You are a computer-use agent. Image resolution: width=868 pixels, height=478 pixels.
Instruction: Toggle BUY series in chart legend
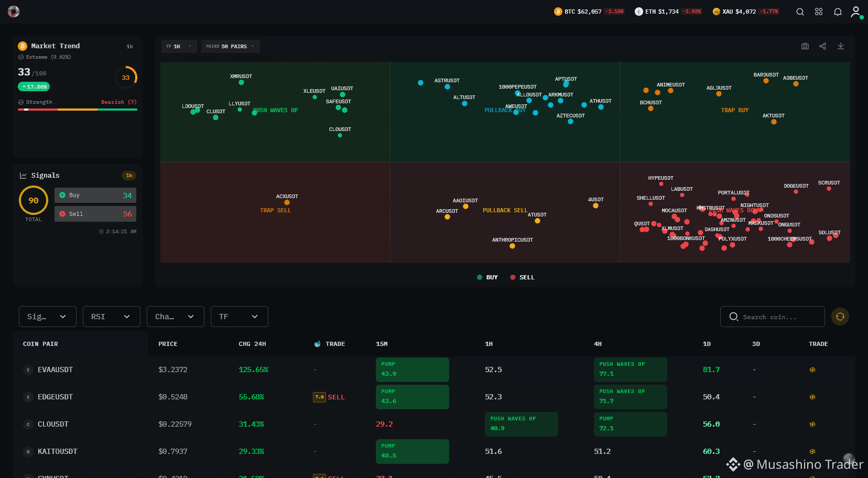487,277
